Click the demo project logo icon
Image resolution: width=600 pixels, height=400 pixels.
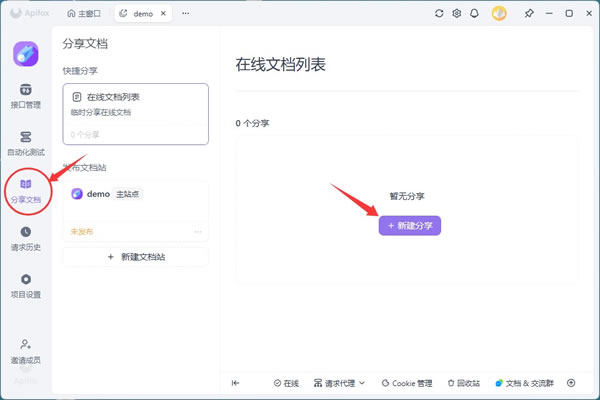[x=26, y=54]
